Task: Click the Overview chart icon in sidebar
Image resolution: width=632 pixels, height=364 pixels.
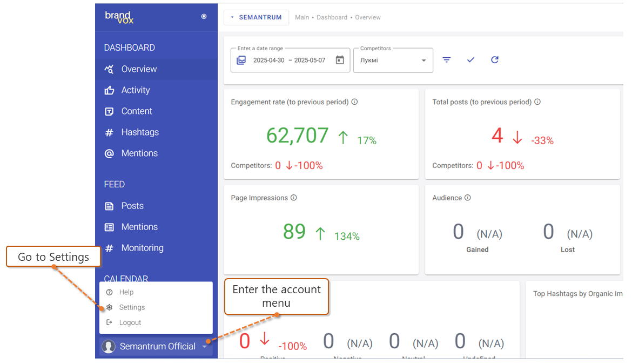Action: pyautogui.click(x=109, y=69)
